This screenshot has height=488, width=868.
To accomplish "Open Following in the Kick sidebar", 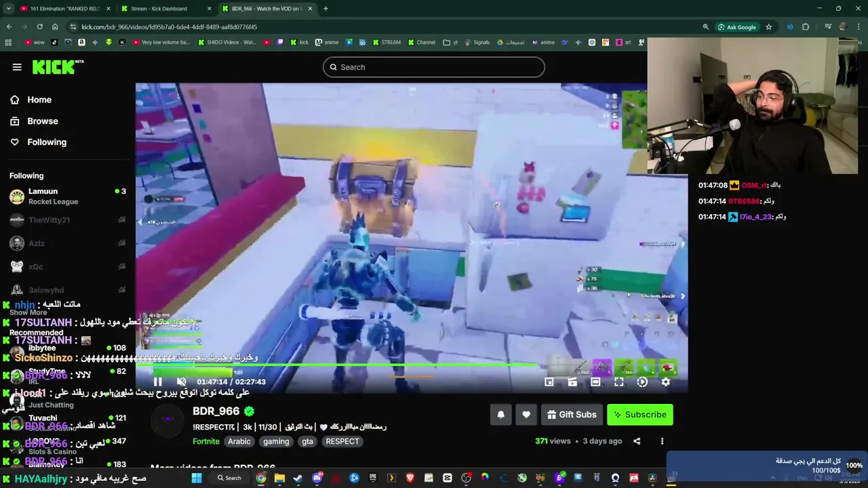I will (x=47, y=142).
